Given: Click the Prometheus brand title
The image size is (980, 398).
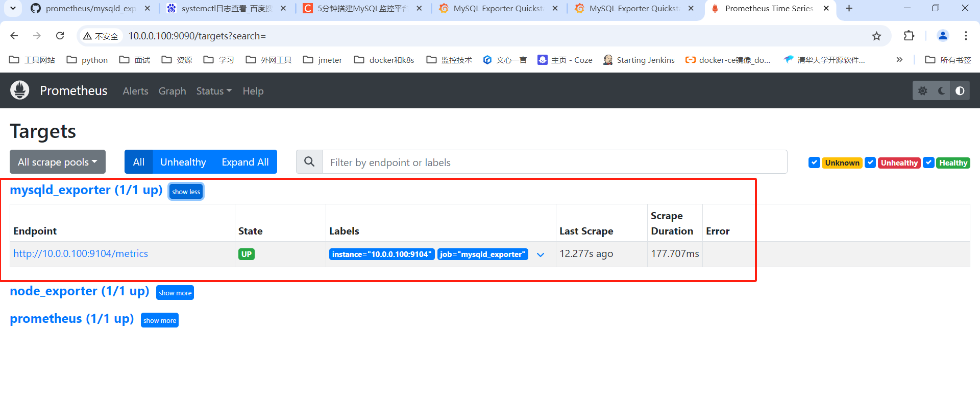Looking at the screenshot, I should point(73,90).
